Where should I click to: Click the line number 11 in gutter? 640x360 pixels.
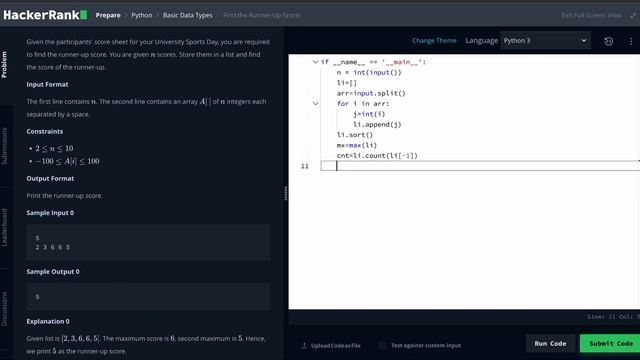304,166
